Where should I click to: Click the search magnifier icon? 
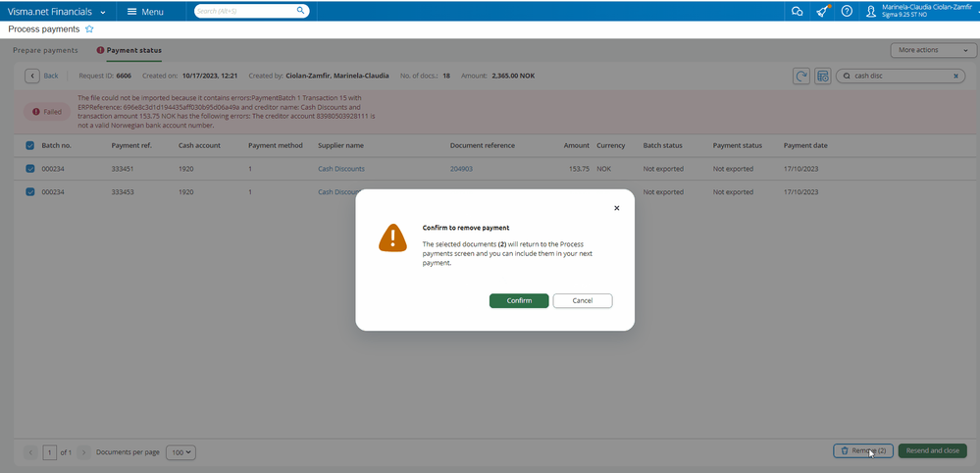[x=300, y=11]
